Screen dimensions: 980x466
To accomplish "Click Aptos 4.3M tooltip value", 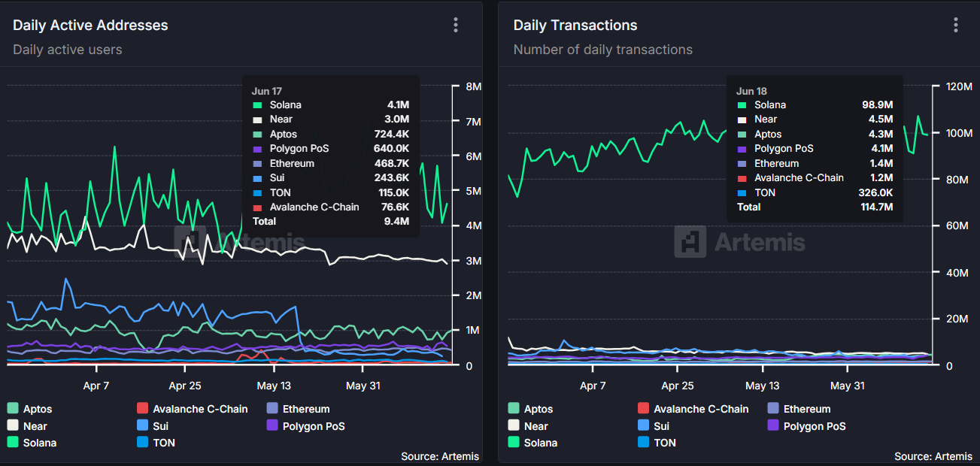I will (880, 135).
